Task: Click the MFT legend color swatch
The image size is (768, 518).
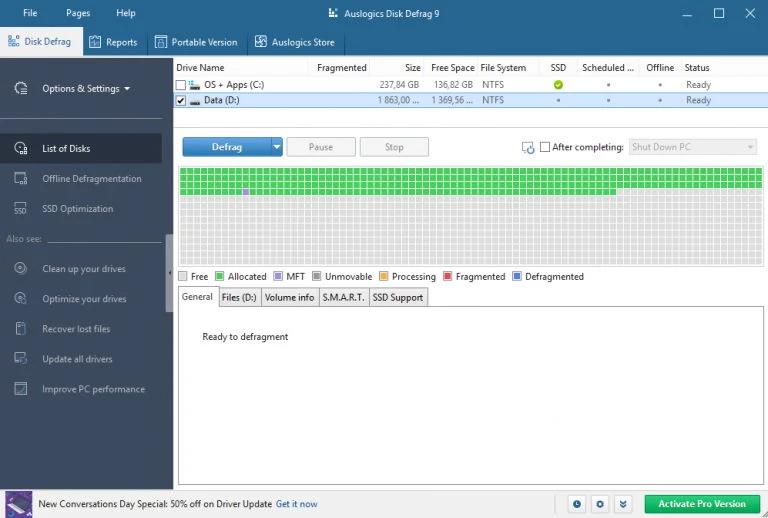Action: click(278, 277)
